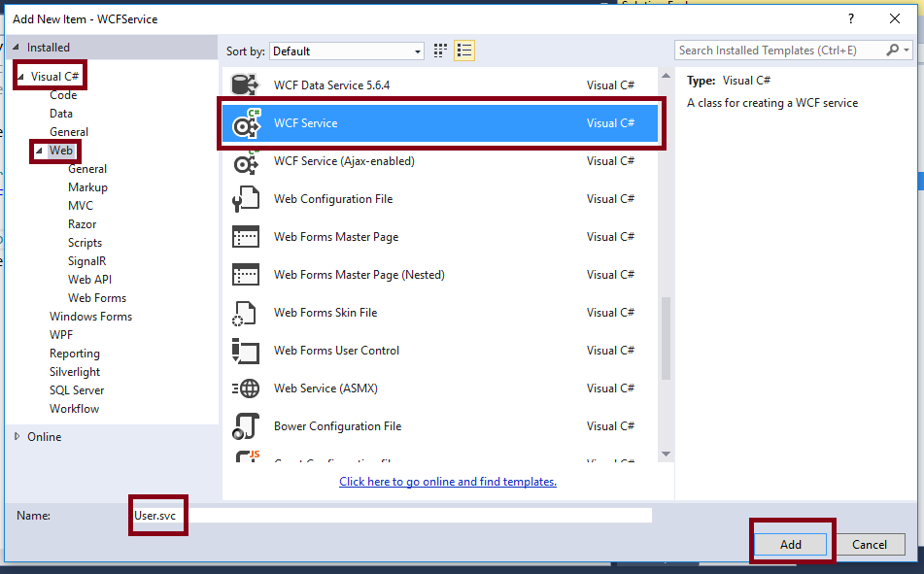
Task: Select the Windows Forms category
Action: click(90, 317)
